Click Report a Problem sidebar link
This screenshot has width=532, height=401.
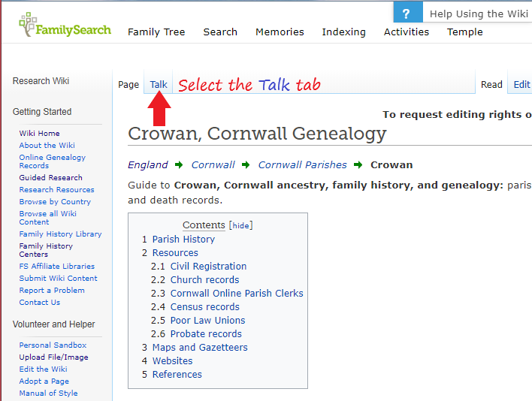click(52, 290)
